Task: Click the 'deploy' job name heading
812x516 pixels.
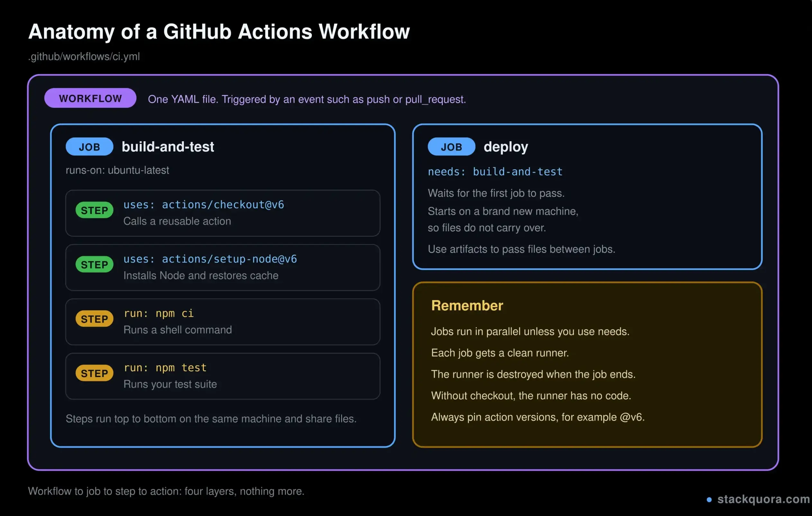Action: point(505,147)
